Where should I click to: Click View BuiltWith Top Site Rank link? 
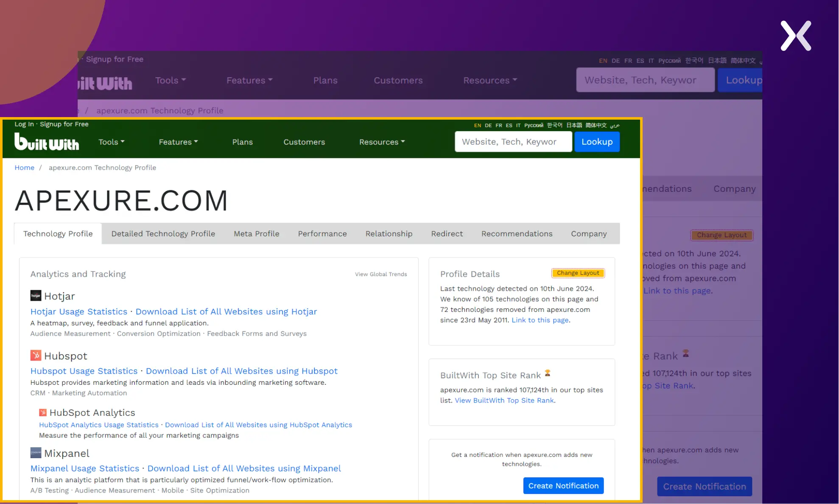[x=504, y=400]
